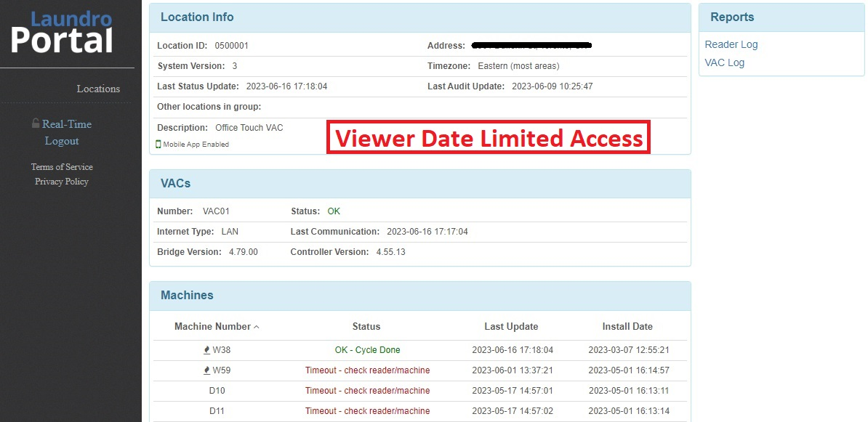
Task: Click the Laundro Portal logo
Action: (x=62, y=32)
